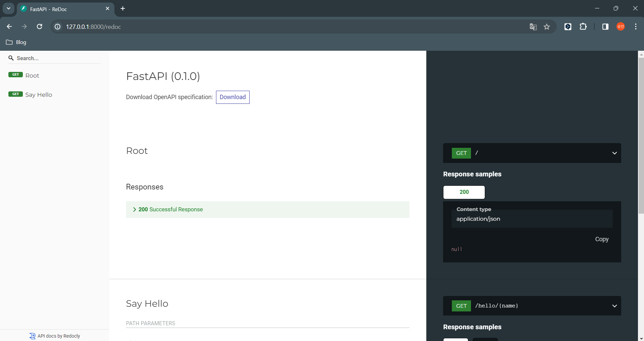
Task: Select the 200 response sample tab
Action: tap(464, 192)
